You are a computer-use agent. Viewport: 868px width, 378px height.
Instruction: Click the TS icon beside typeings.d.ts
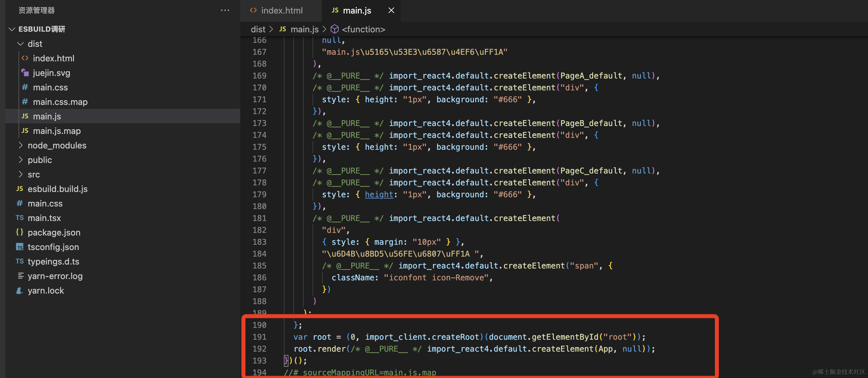click(20, 261)
